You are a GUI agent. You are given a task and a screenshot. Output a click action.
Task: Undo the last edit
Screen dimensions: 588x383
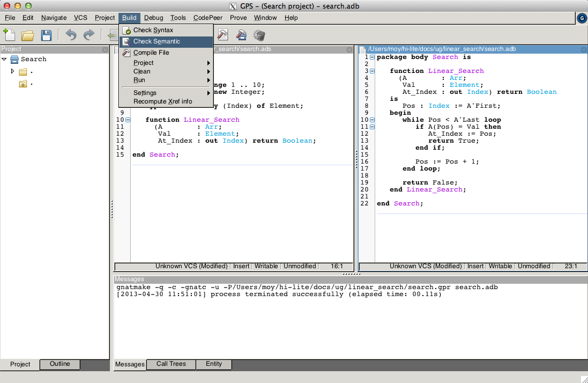pyautogui.click(x=71, y=35)
